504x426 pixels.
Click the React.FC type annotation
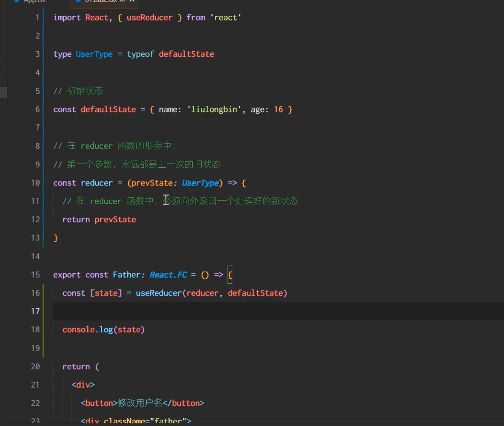click(x=168, y=275)
